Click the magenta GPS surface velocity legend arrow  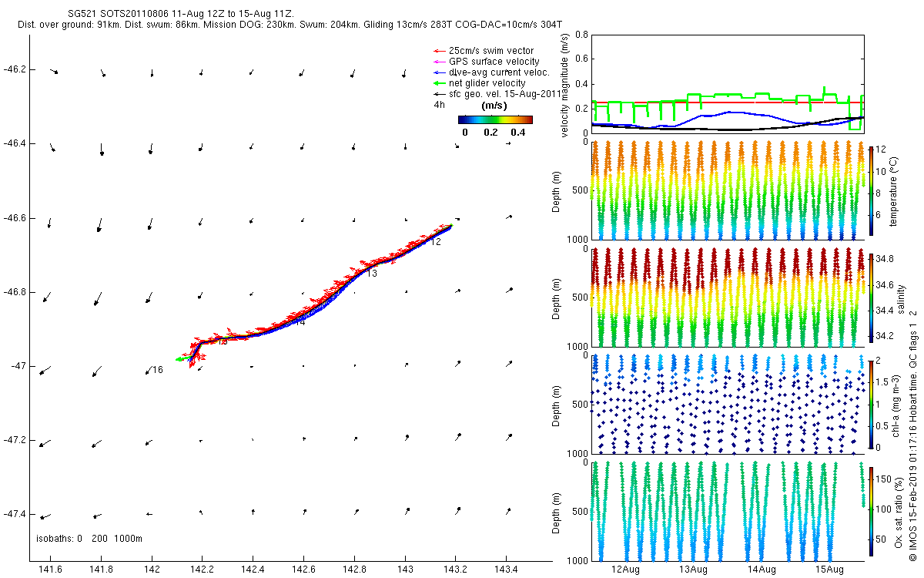[439, 62]
